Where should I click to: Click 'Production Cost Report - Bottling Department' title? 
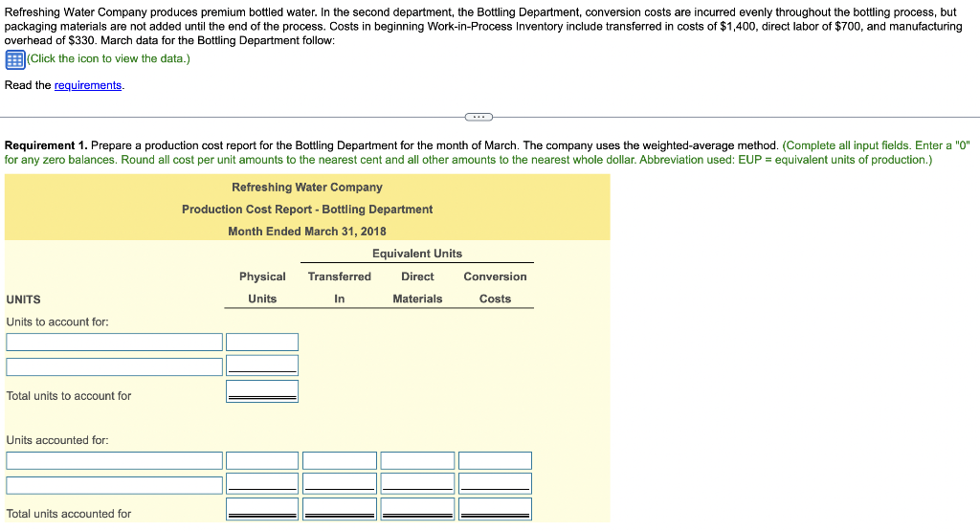pyautogui.click(x=307, y=210)
